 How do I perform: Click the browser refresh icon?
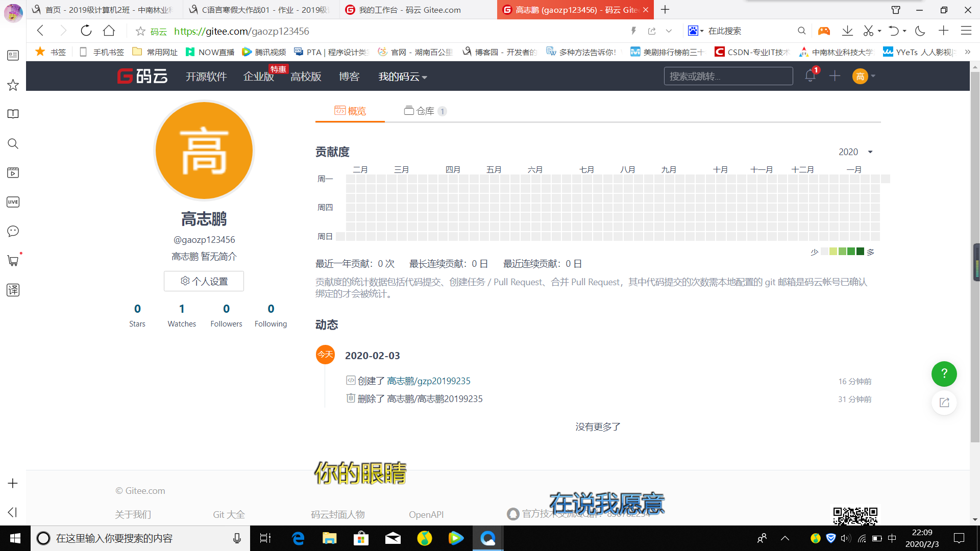click(86, 31)
